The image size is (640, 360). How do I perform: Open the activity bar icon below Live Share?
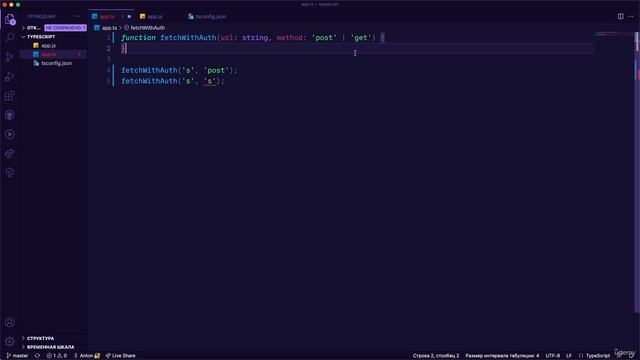[x=10, y=173]
